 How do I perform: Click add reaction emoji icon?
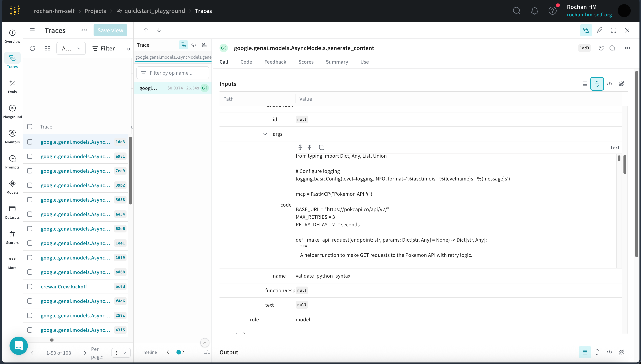click(601, 48)
